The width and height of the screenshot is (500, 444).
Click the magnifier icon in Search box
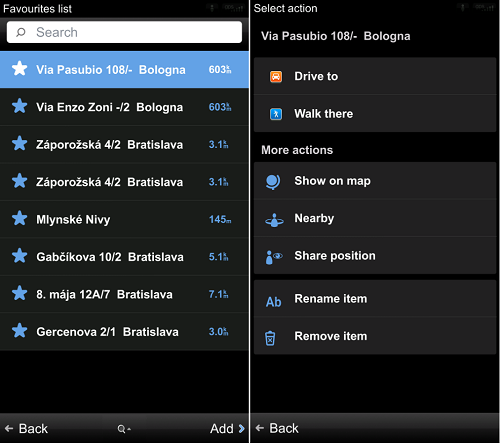(x=21, y=32)
